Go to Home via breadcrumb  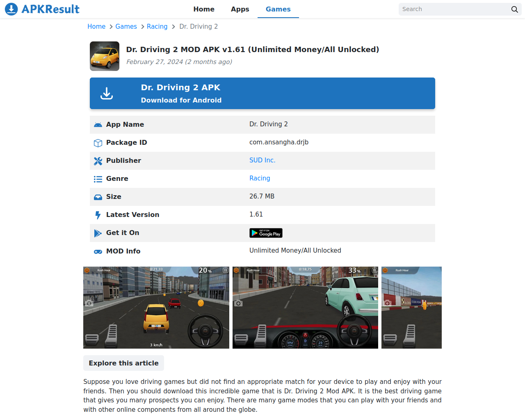96,26
